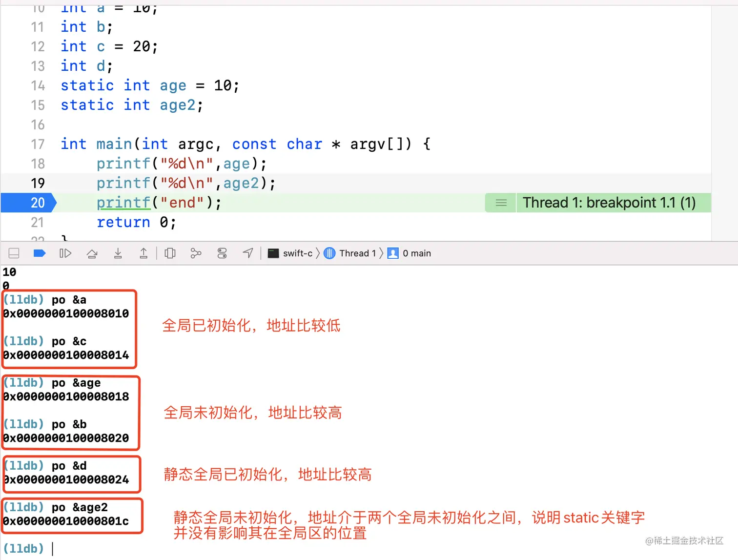Choose Thread 1 in the debug bar

pos(350,253)
